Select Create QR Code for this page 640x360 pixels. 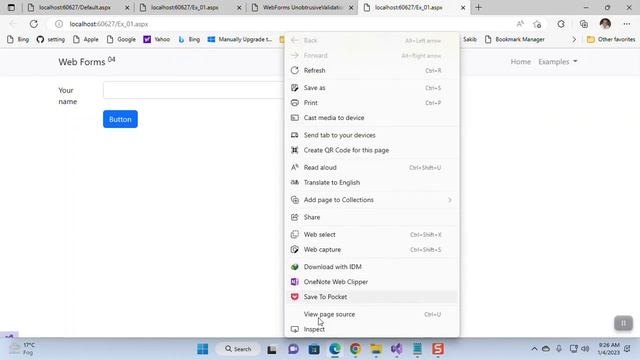pos(372,150)
